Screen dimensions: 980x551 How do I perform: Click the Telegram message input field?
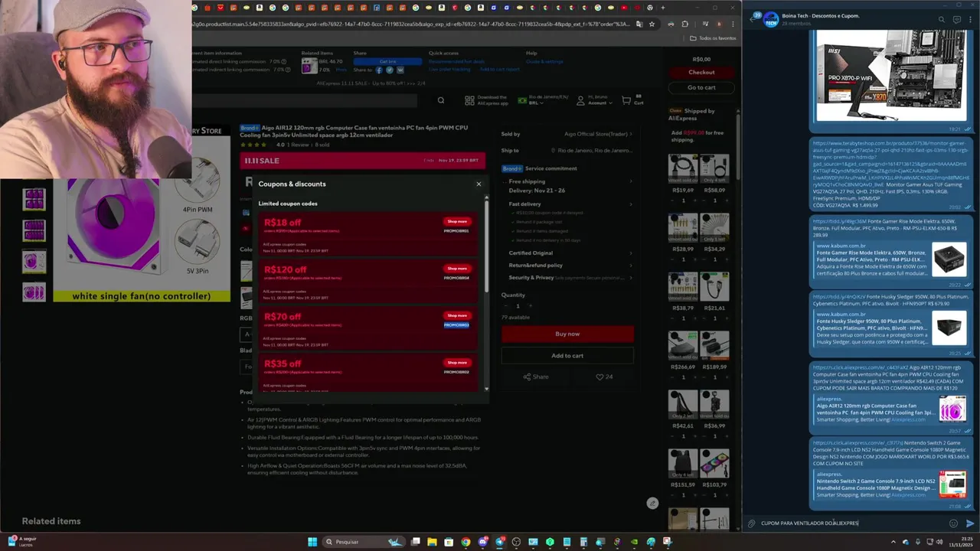(x=853, y=523)
